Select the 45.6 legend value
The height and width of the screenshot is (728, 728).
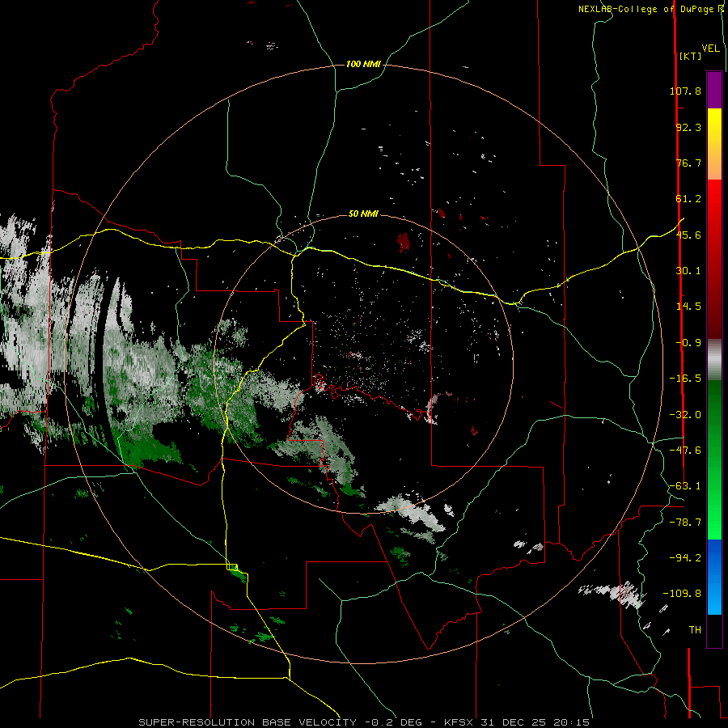[x=688, y=235]
